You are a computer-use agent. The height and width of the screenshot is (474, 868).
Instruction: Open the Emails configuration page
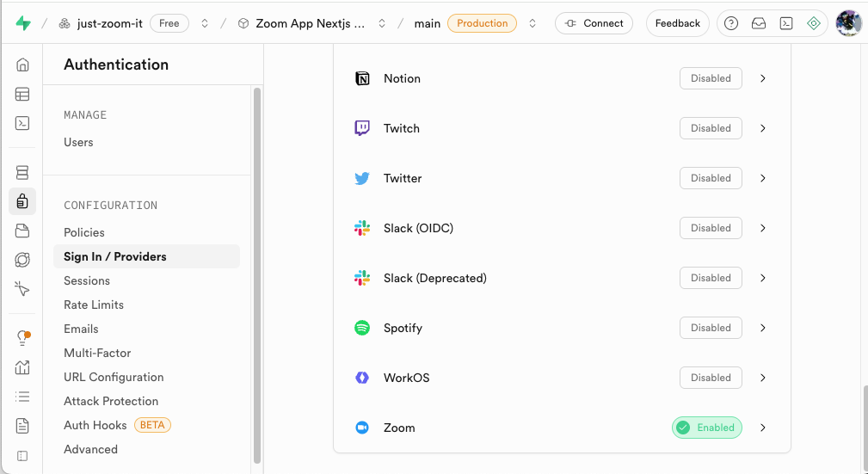point(81,329)
